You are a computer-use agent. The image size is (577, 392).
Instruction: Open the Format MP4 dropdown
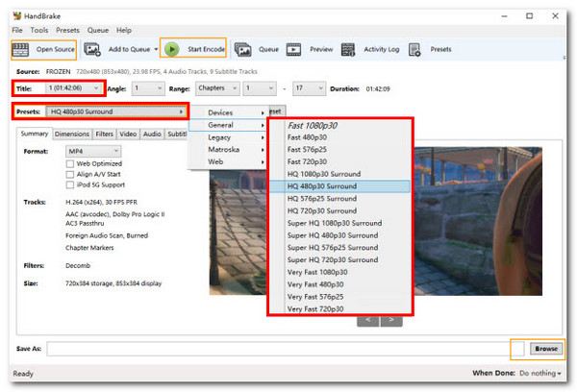93,151
